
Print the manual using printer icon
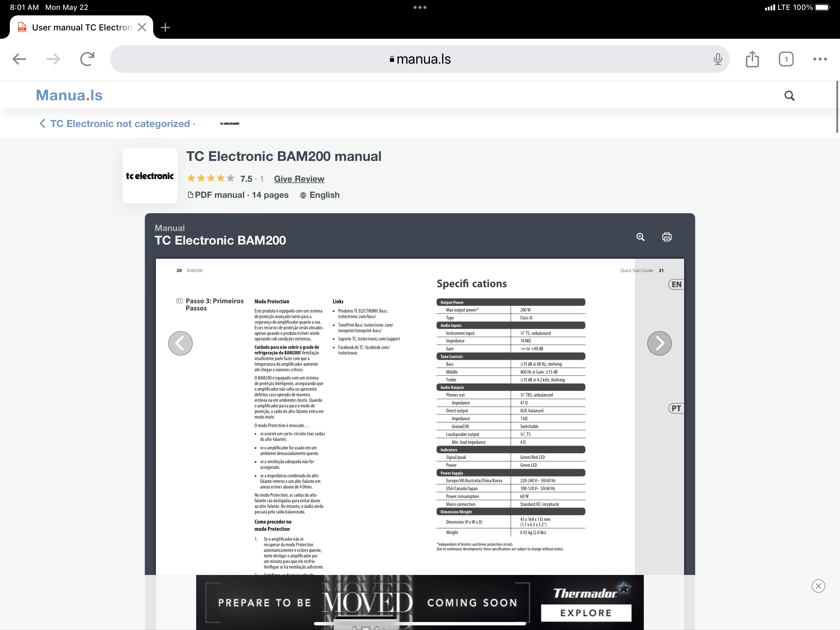pyautogui.click(x=667, y=237)
